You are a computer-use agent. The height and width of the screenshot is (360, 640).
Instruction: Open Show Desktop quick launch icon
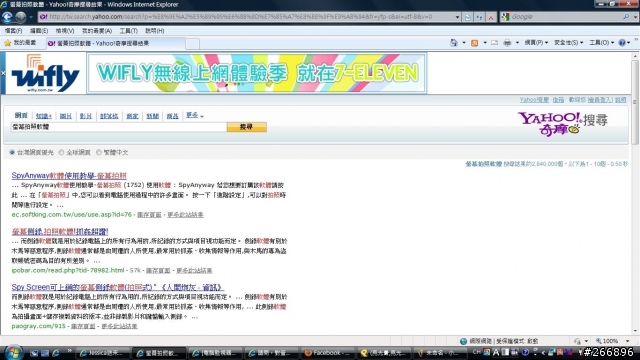point(44,353)
